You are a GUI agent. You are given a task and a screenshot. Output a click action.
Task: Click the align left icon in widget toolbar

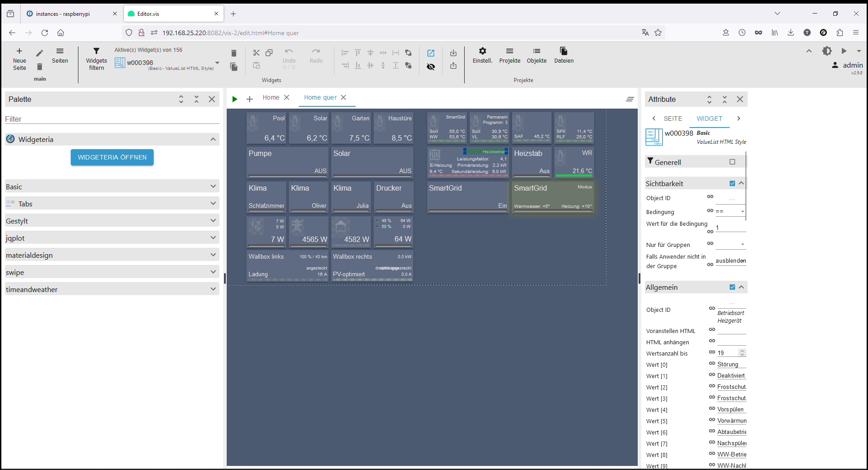click(345, 53)
